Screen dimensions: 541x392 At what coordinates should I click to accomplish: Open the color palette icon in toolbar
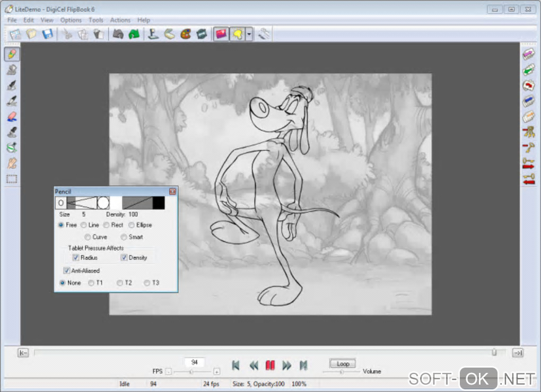click(186, 34)
